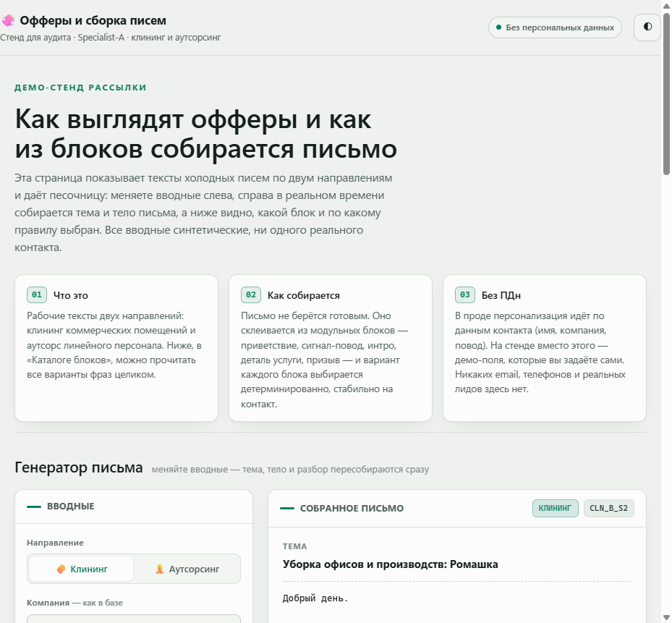Click the КЛИНИНГ tag in assembled letter header
672x623 pixels.
click(555, 508)
